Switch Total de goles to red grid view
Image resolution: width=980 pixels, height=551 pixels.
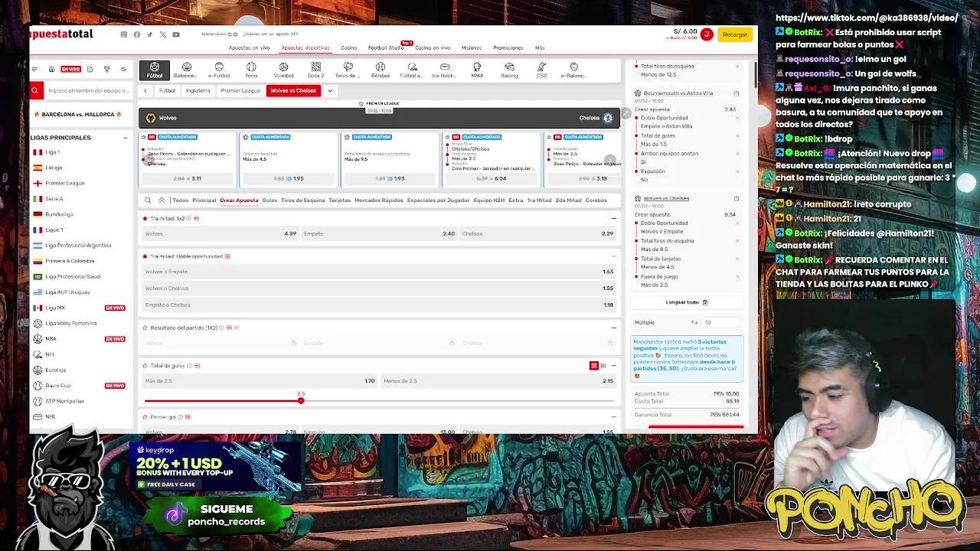click(593, 366)
